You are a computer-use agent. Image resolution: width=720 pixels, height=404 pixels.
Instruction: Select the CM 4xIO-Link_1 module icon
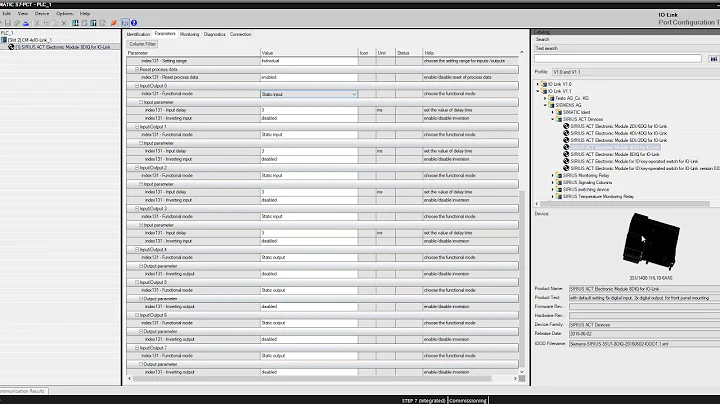point(4,40)
